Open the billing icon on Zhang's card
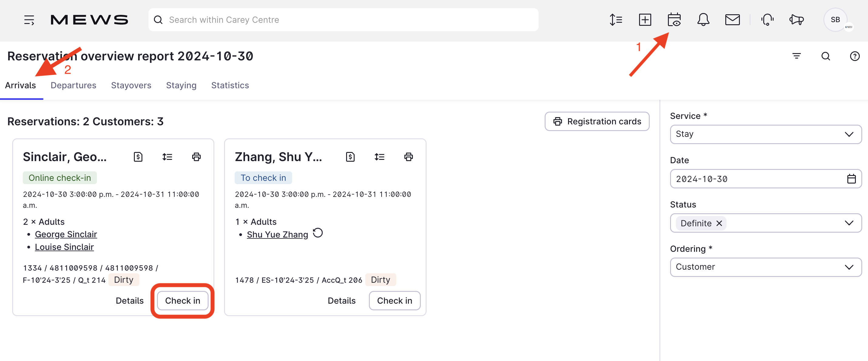Viewport: 868px width, 361px height. click(x=350, y=157)
